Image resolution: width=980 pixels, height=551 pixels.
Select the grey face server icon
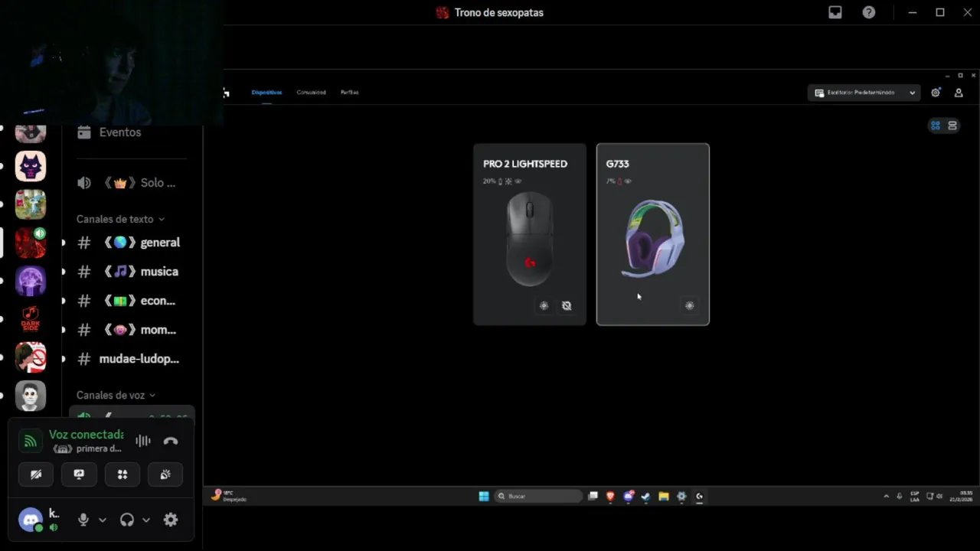click(31, 396)
